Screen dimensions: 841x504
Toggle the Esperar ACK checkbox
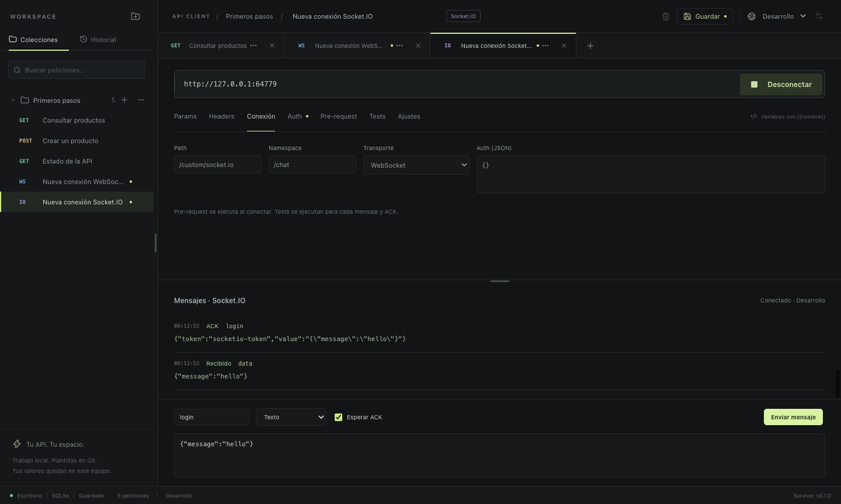tap(338, 417)
